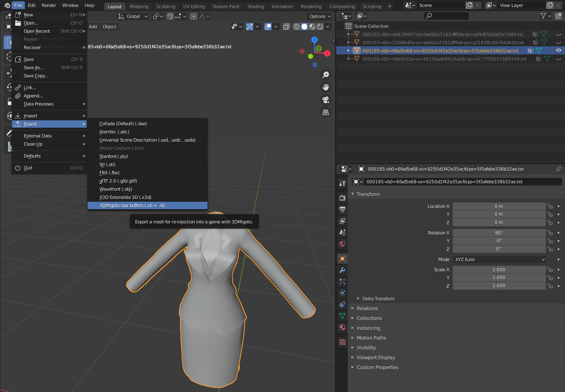Toggle hidden state of 000182 object

coord(558,34)
